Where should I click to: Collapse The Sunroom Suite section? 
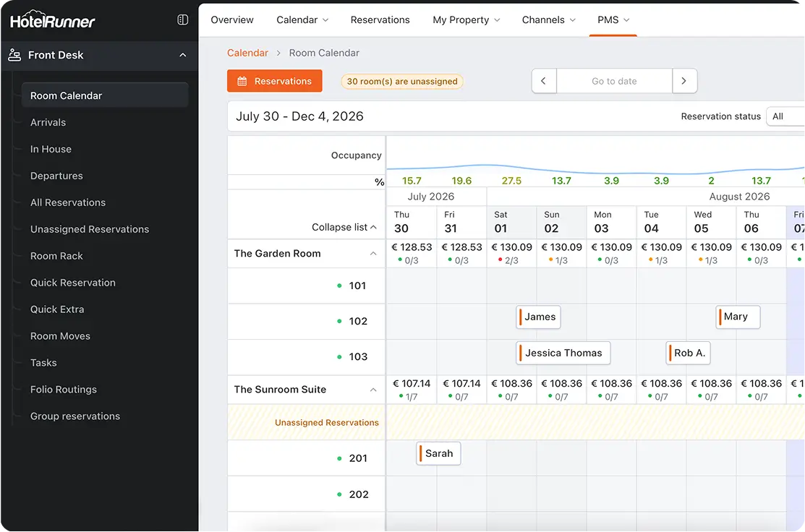tap(372, 389)
